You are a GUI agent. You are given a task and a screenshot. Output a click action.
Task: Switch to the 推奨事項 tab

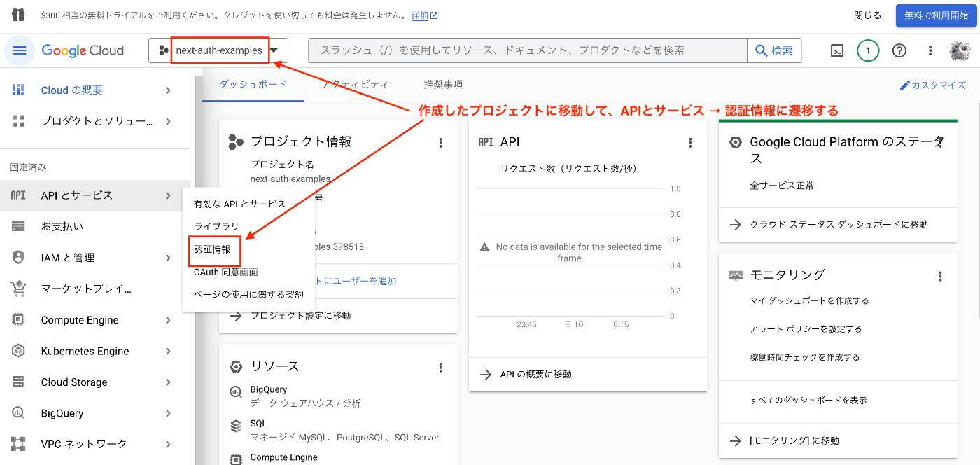click(x=443, y=85)
